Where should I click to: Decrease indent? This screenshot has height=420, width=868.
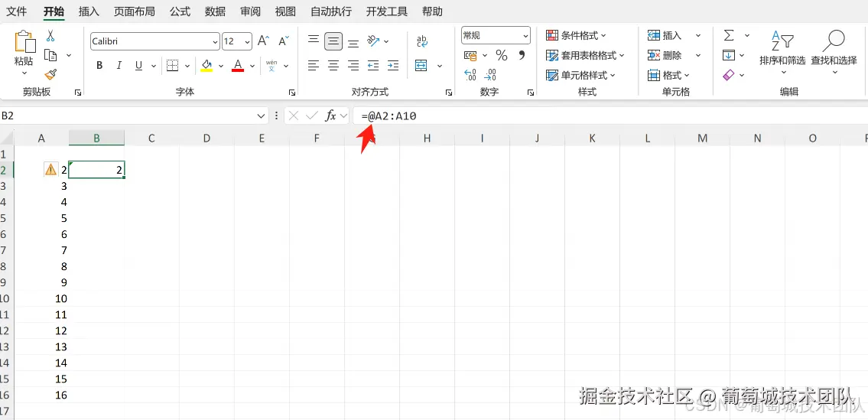point(373,66)
